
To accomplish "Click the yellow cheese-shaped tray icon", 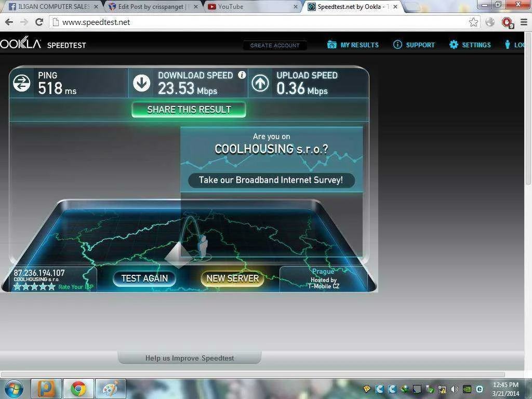I will (367, 389).
